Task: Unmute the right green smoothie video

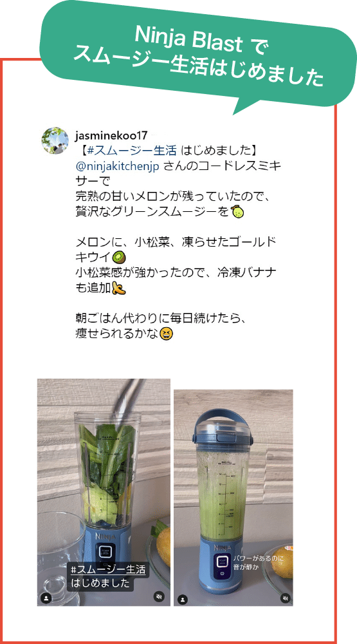Action: [286, 598]
